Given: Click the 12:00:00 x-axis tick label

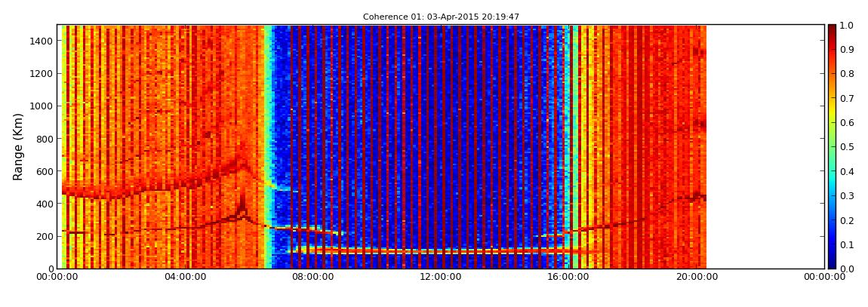Looking at the screenshot, I should [440, 277].
